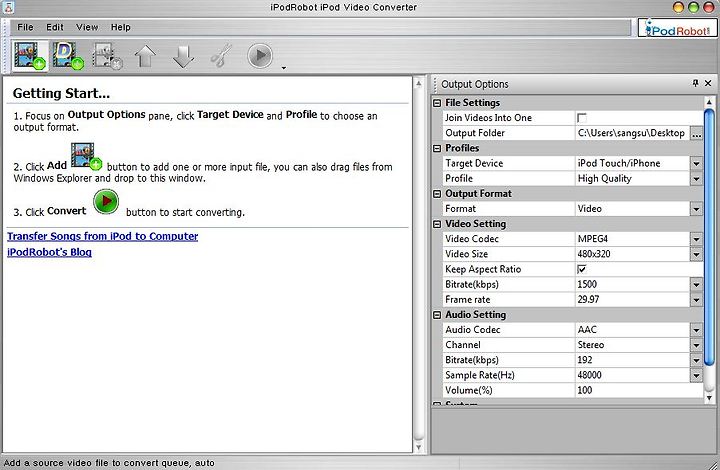Viewport: 720px width, 470px height.
Task: Click the Move Up arrow icon
Action: click(x=145, y=56)
